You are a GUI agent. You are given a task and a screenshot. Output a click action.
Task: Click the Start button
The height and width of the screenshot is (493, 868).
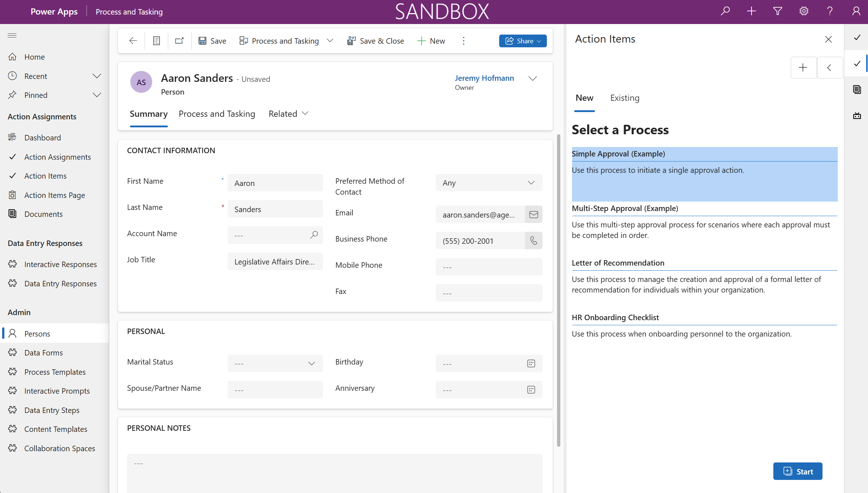click(x=797, y=471)
